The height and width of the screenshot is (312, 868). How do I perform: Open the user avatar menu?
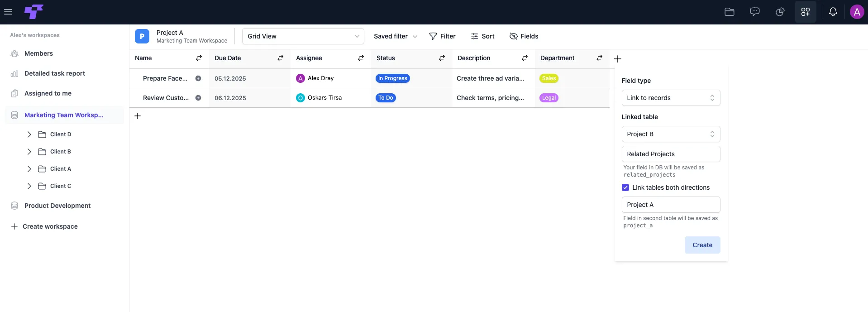[857, 12]
